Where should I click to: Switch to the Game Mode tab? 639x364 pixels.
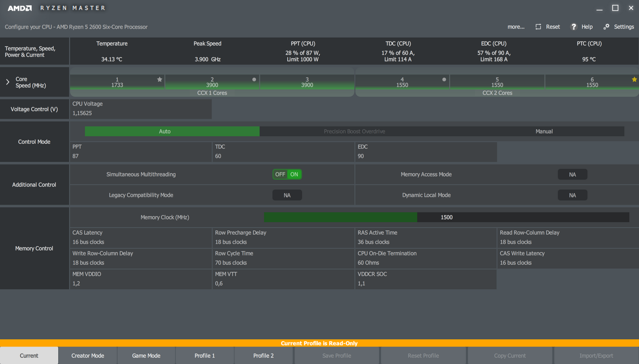146,356
